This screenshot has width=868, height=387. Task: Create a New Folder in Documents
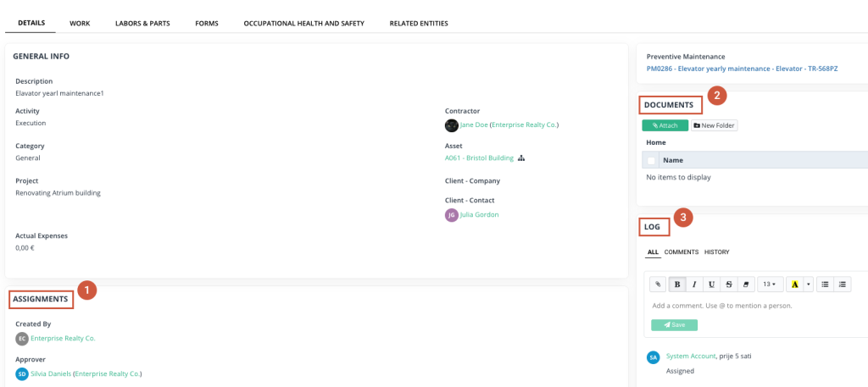click(x=714, y=125)
